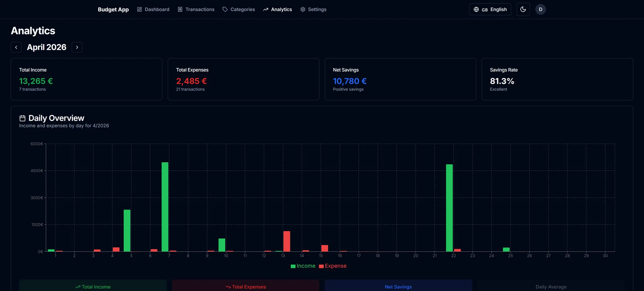Screen dimensions: 644x291
Task: Click the bottom Net Savings panel
Action: (x=398, y=285)
